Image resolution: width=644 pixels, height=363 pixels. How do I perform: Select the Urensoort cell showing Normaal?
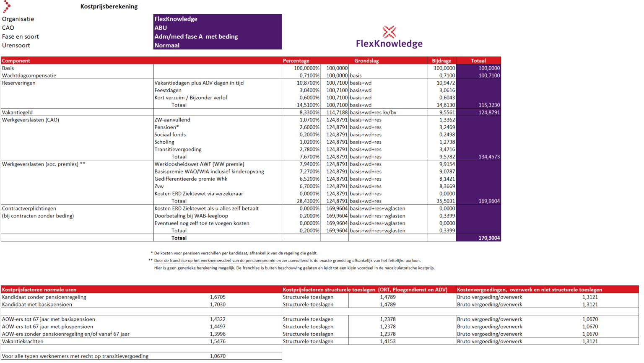click(217, 45)
